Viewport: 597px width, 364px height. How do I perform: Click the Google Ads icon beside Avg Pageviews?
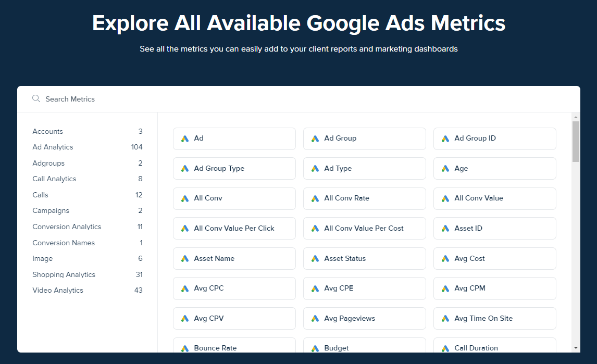[x=315, y=319]
